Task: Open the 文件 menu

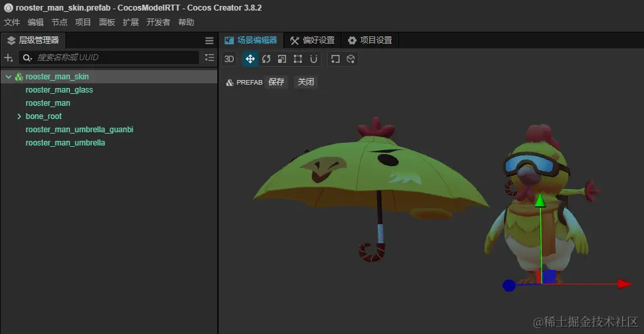Action: [12, 22]
